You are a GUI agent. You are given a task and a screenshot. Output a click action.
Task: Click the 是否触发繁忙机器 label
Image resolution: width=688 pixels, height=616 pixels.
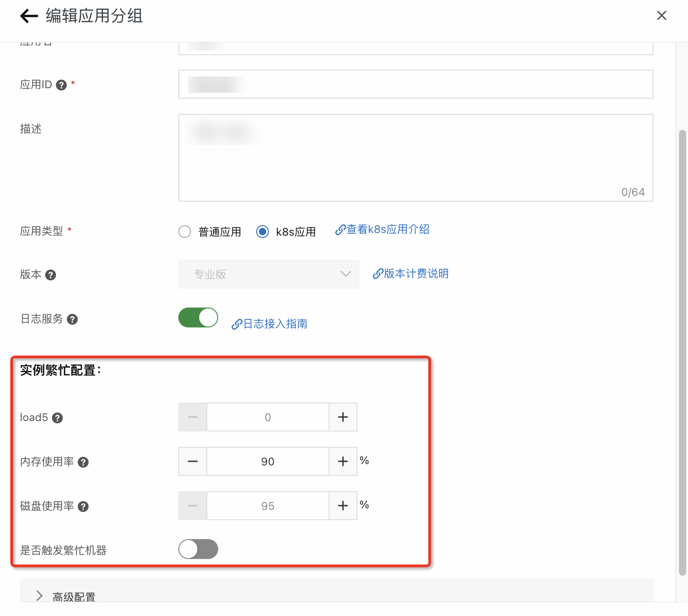pos(63,550)
